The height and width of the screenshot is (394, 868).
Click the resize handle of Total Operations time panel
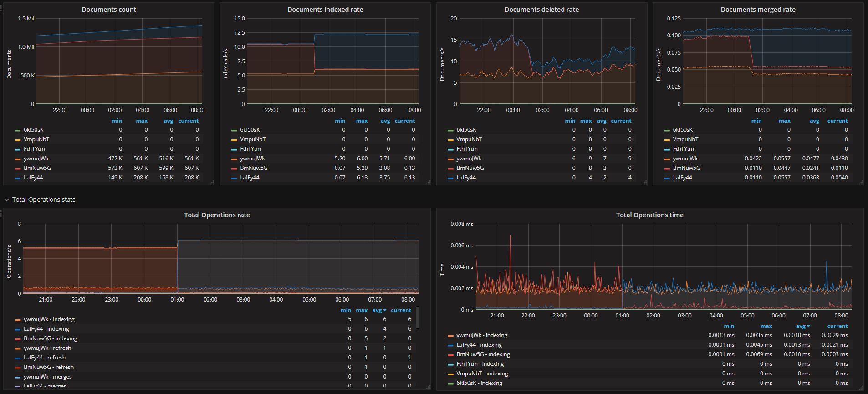pos(861,388)
